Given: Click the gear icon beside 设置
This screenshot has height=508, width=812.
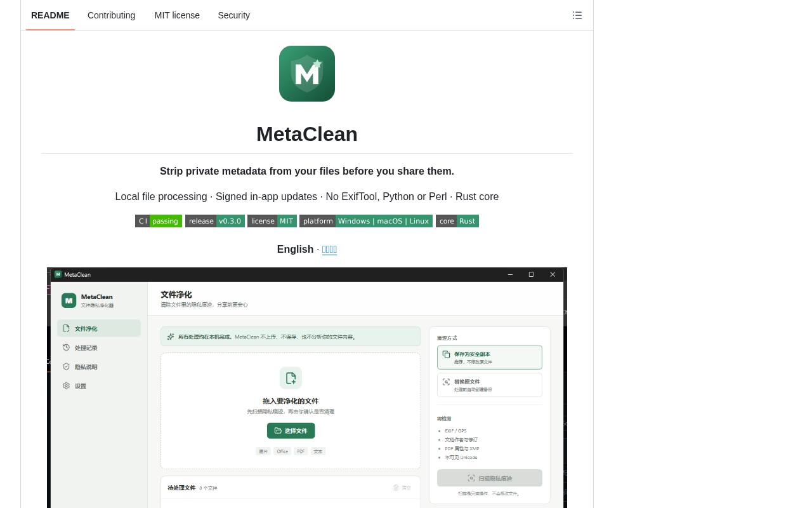Looking at the screenshot, I should [66, 385].
